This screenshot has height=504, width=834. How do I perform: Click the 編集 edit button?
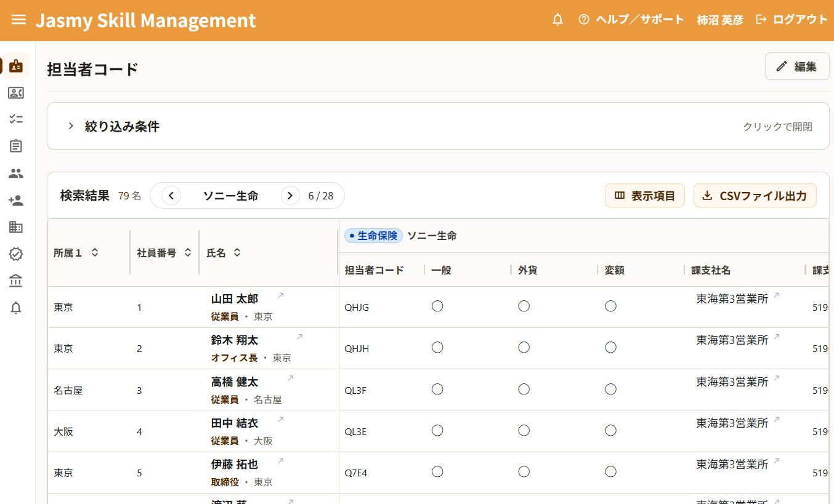pos(797,66)
